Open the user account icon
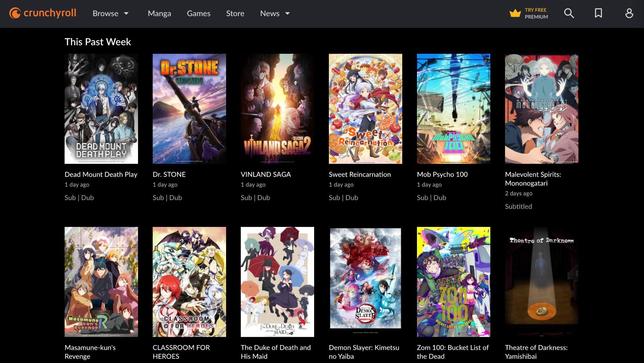 pos(629,13)
